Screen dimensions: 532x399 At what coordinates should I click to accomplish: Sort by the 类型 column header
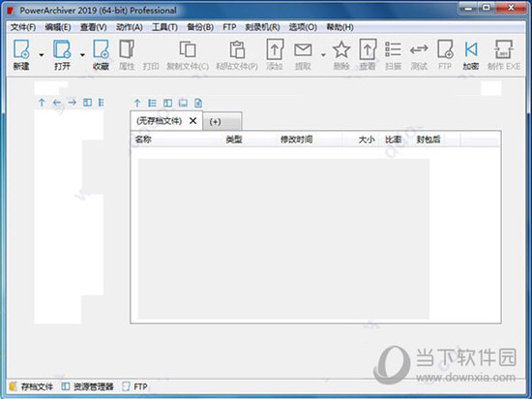[234, 139]
